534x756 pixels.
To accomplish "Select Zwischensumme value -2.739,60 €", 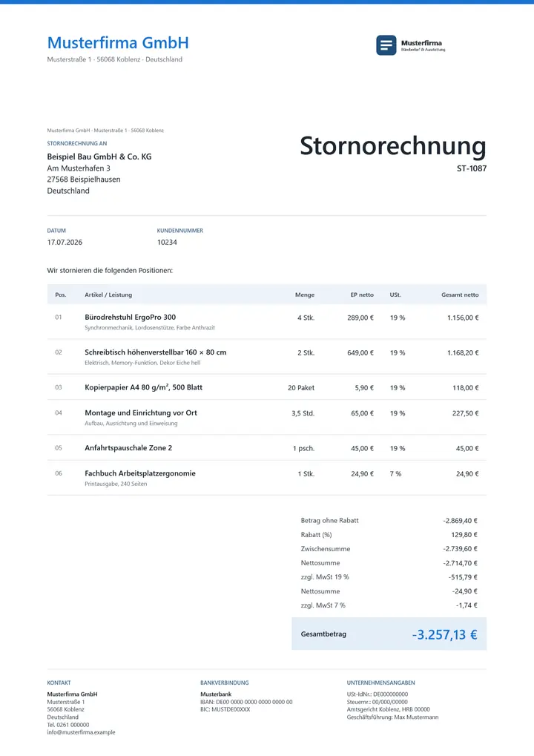I will coord(461,549).
